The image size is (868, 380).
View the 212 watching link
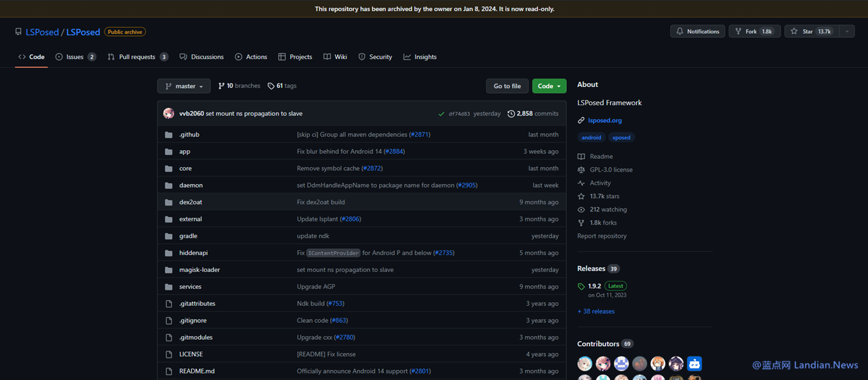[x=602, y=210]
